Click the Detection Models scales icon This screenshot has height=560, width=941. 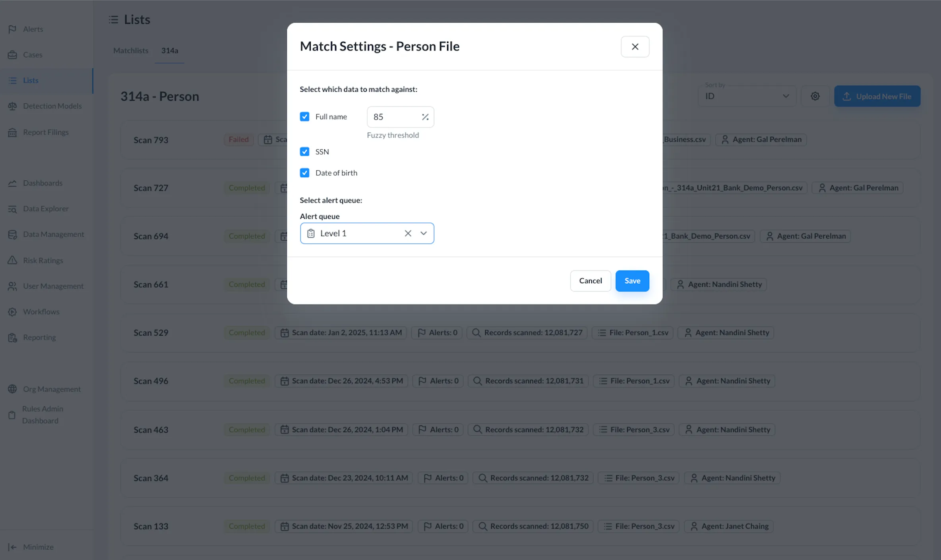point(12,106)
